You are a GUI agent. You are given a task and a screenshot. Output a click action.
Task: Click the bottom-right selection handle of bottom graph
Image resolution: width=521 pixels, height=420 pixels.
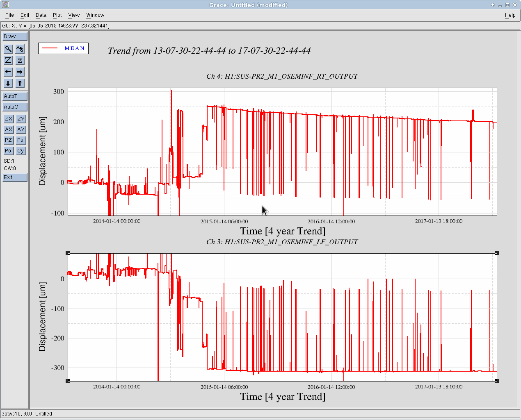[497, 381]
